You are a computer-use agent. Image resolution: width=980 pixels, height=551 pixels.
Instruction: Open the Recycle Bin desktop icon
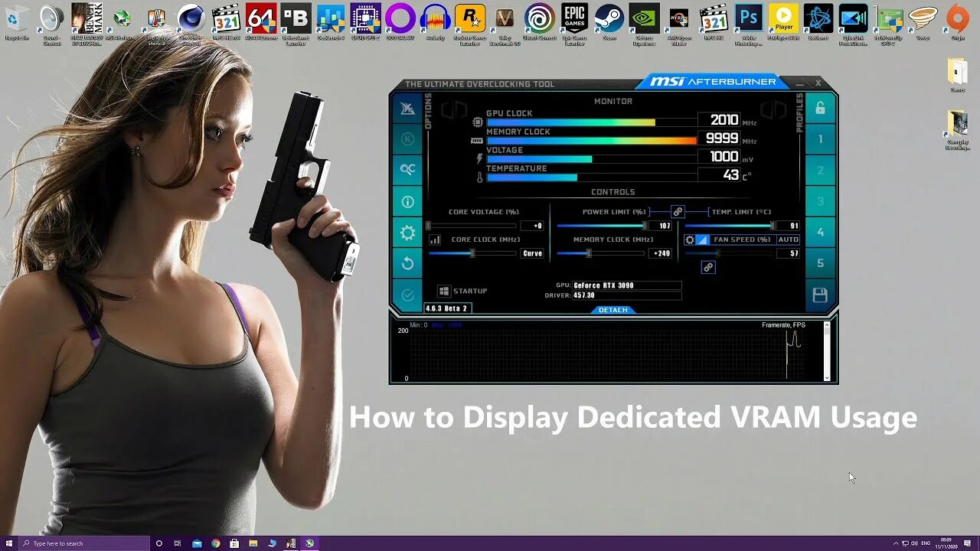coord(16,23)
